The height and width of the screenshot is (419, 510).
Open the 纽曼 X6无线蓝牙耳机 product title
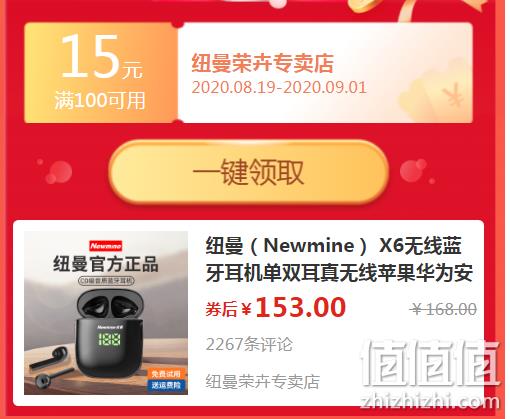point(339,259)
